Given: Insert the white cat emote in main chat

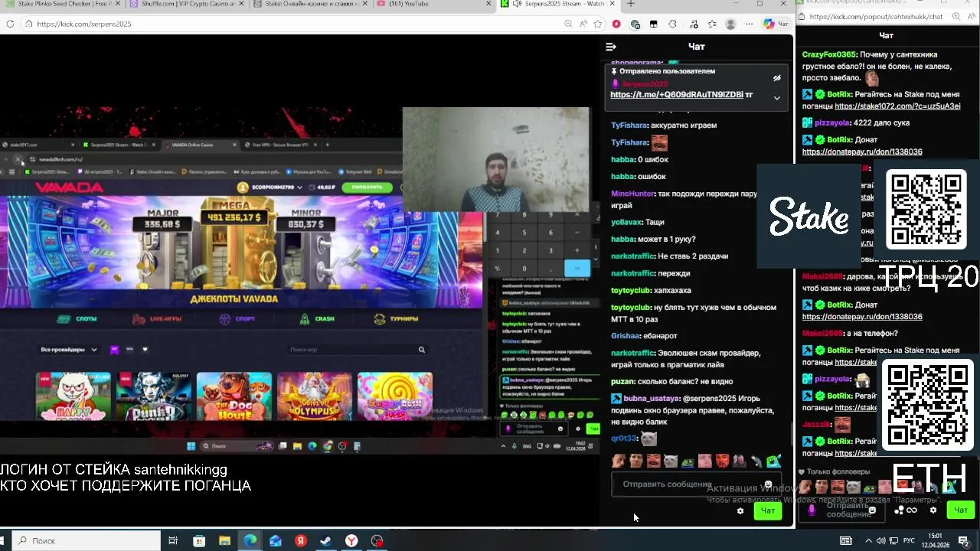Looking at the screenshot, I should (x=671, y=461).
